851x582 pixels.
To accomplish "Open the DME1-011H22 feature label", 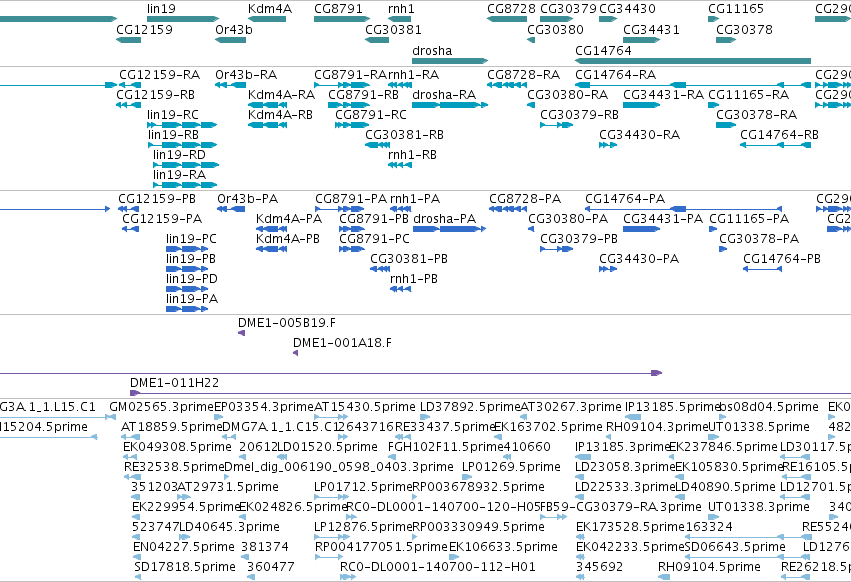I will (x=175, y=383).
